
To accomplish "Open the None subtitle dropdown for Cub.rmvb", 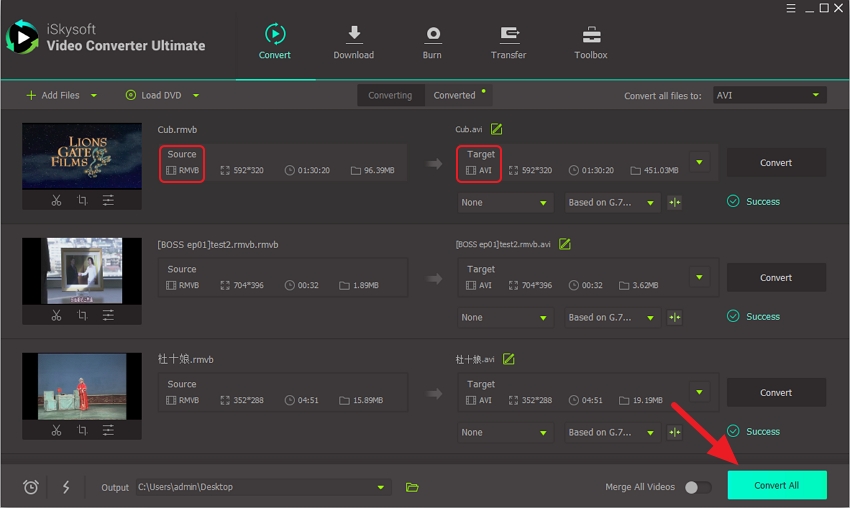I will (505, 202).
